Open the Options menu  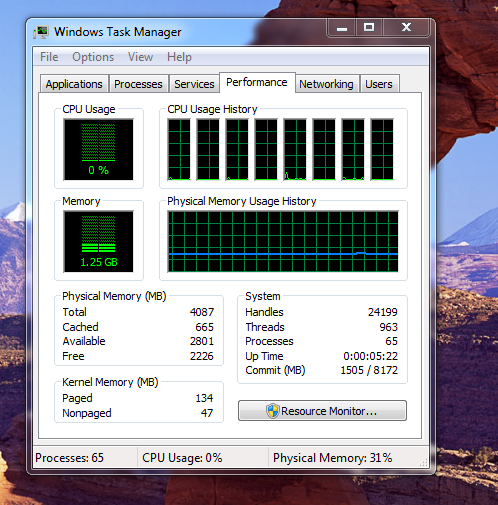click(x=93, y=57)
